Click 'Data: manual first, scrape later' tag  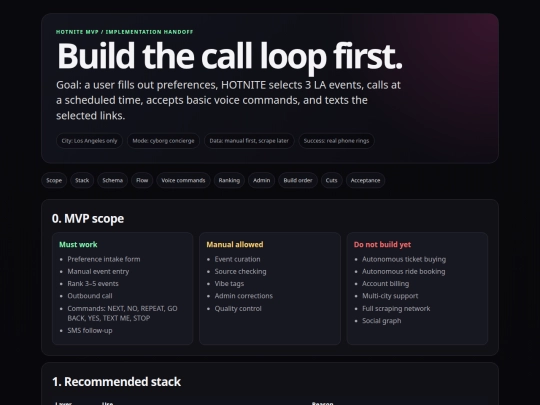point(249,141)
